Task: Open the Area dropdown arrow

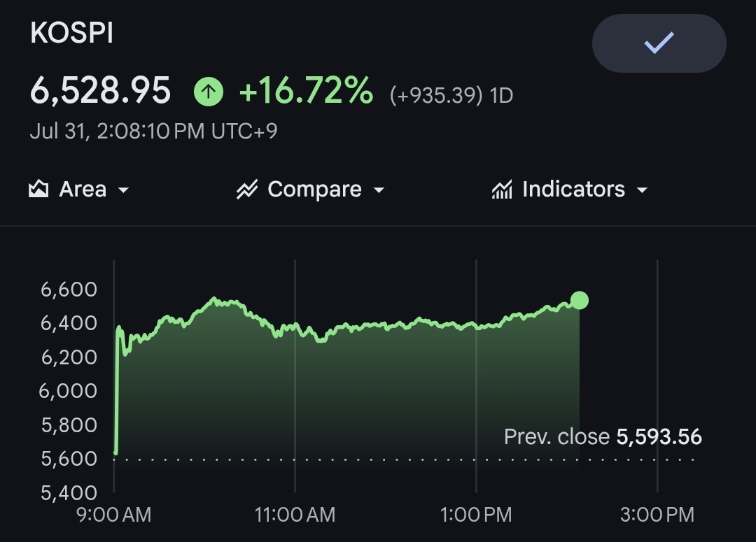Action: coord(123,190)
